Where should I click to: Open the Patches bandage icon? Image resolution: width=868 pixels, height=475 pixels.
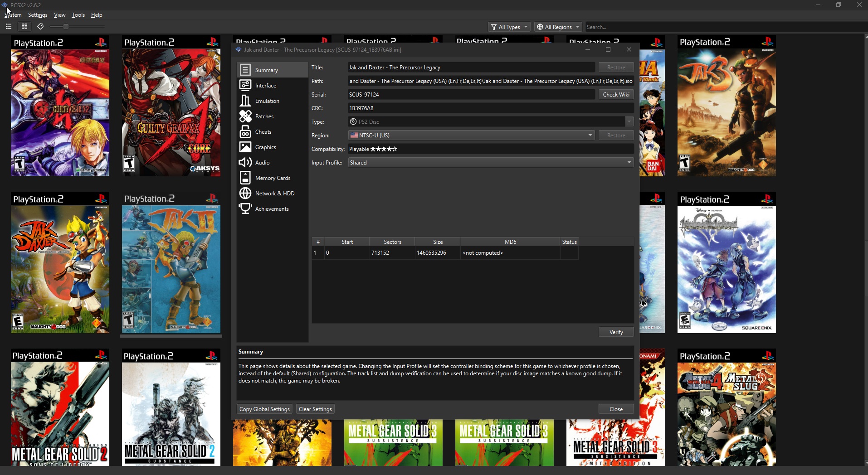[245, 116]
